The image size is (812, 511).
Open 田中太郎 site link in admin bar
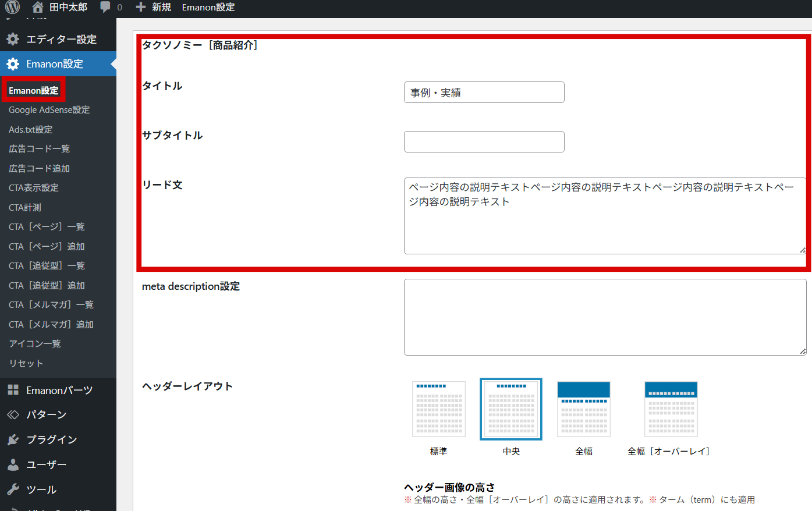tap(68, 7)
